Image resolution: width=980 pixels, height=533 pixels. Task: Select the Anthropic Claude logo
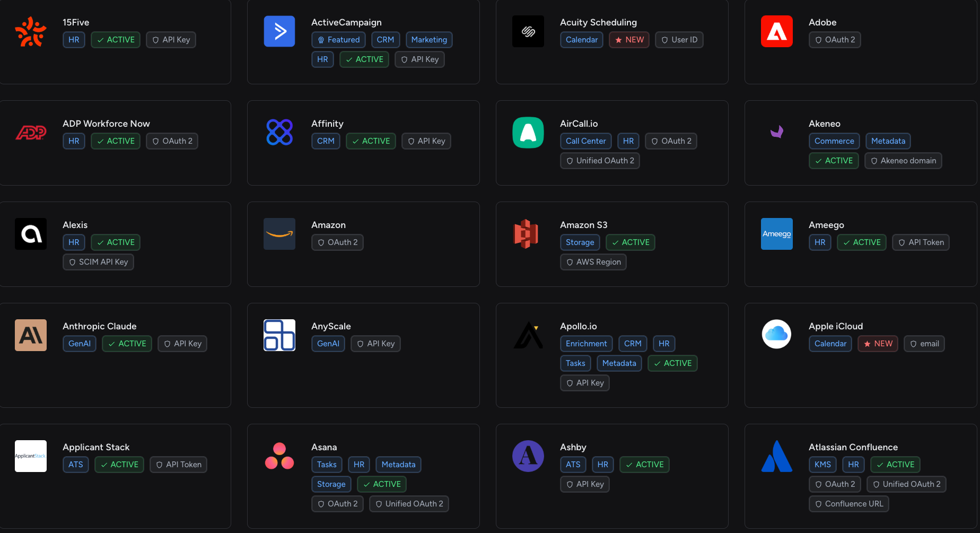click(30, 335)
